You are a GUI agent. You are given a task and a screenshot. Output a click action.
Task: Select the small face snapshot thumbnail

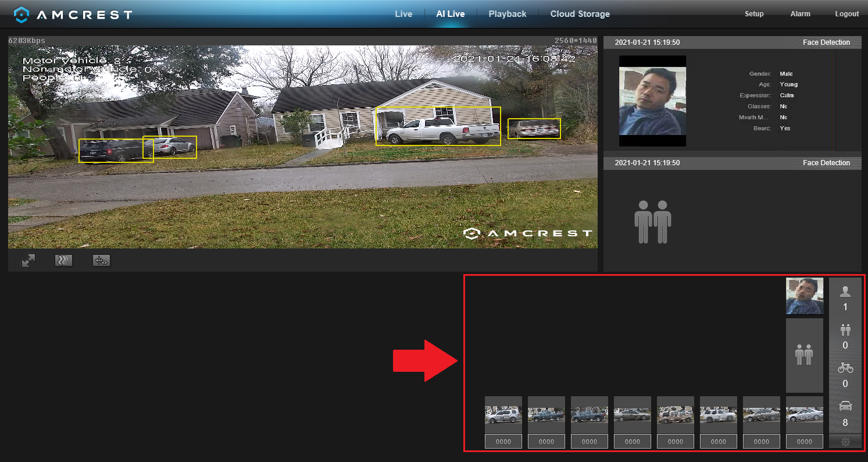click(x=805, y=296)
